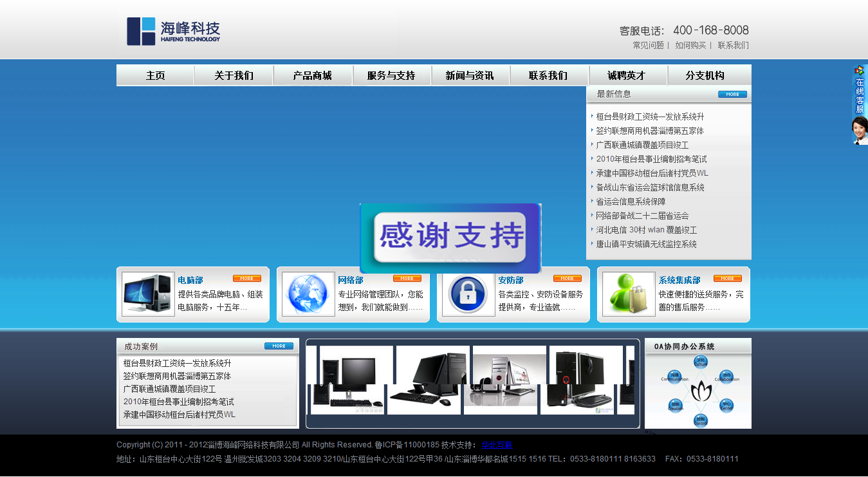Click the 华业互联 tech support link
The image size is (868, 477).
point(497,445)
